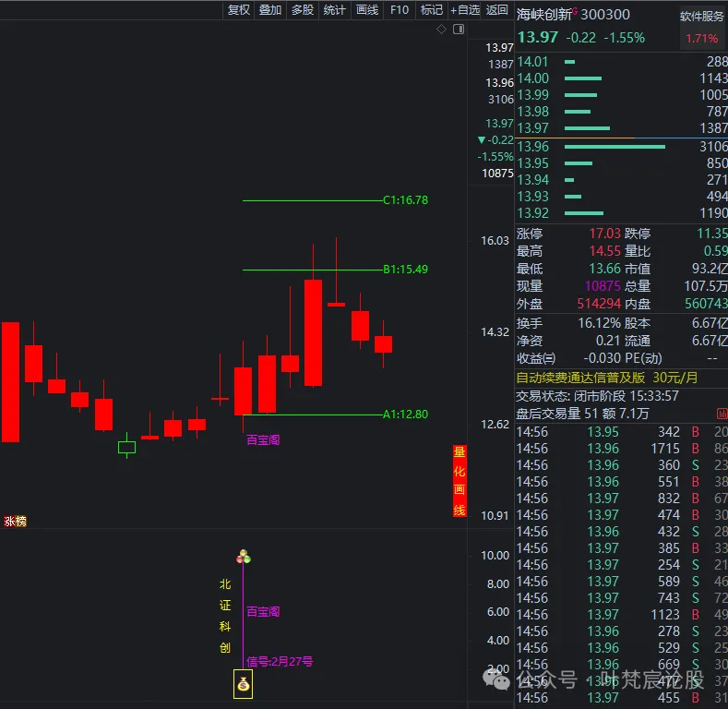Viewport: 728px width, 709px height.
Task: Add stock to watchlist with +自选
Action: click(465, 10)
